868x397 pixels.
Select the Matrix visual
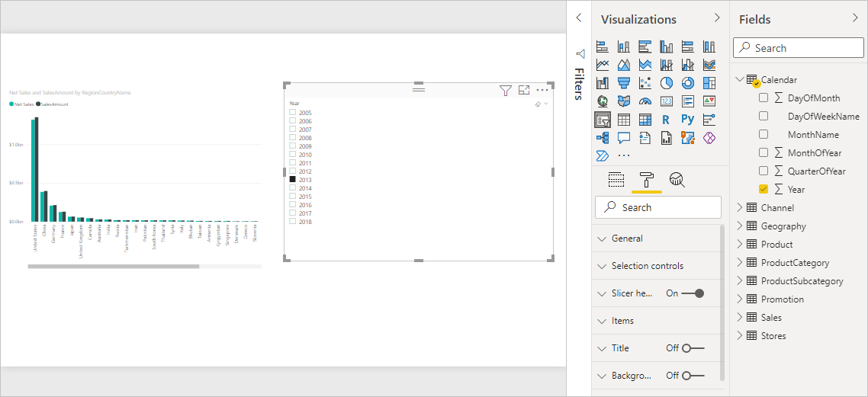pos(645,120)
